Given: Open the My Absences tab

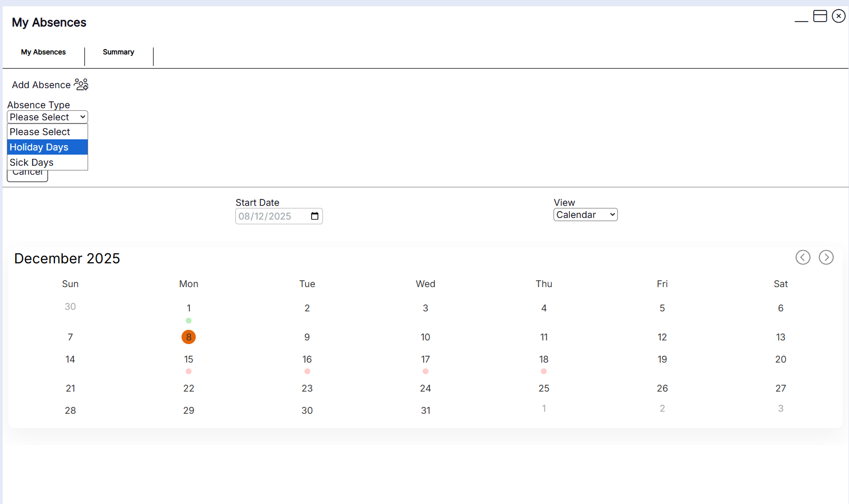Looking at the screenshot, I should click(43, 52).
